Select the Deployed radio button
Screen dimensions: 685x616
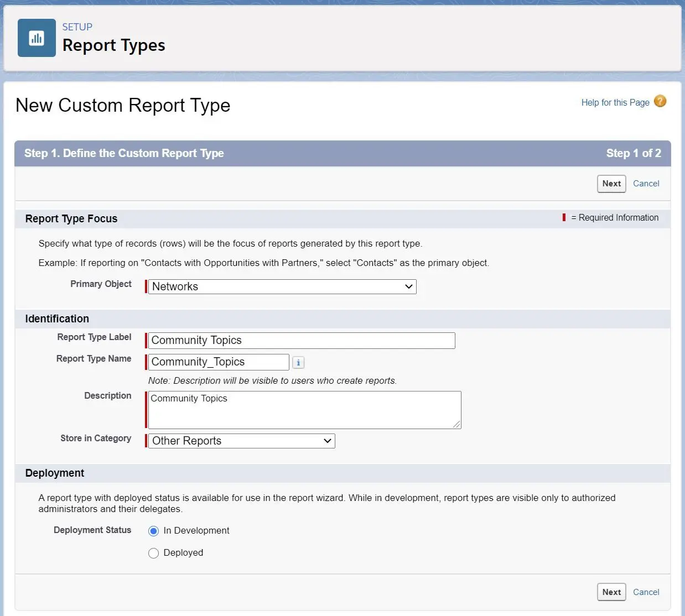point(153,553)
